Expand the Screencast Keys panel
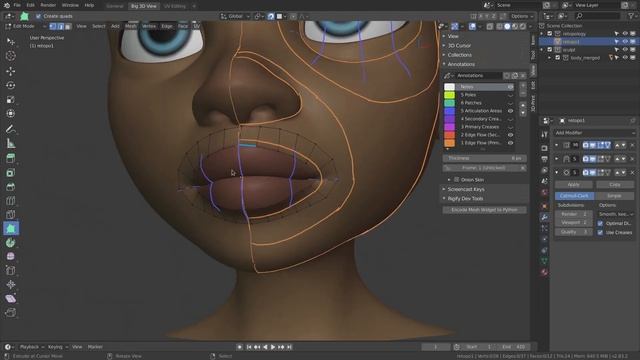 point(466,189)
